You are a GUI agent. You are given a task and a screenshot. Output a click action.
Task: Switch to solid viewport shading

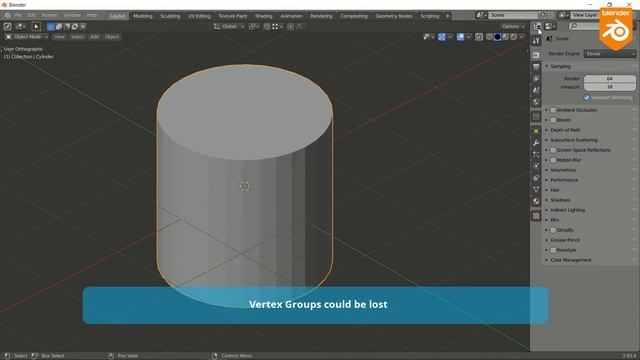tap(497, 37)
